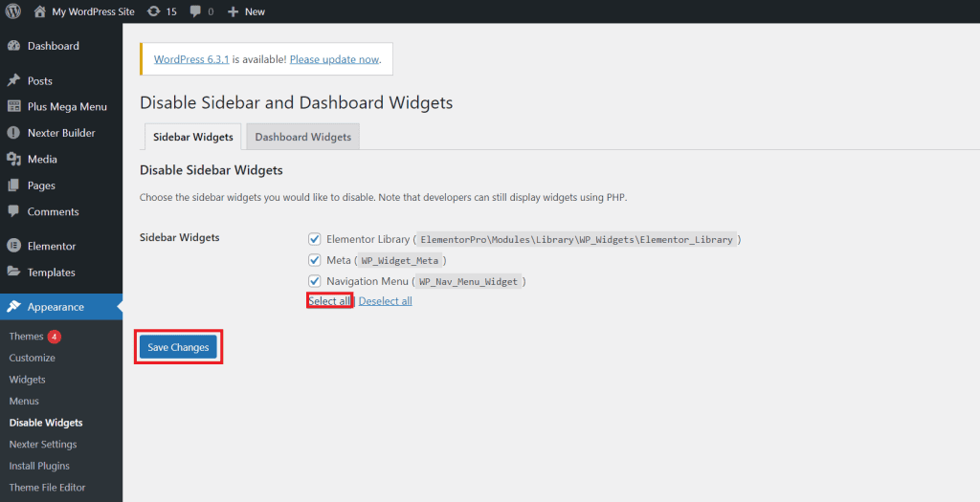Open the Appearance menu item
This screenshot has height=502, width=980.
coord(61,307)
